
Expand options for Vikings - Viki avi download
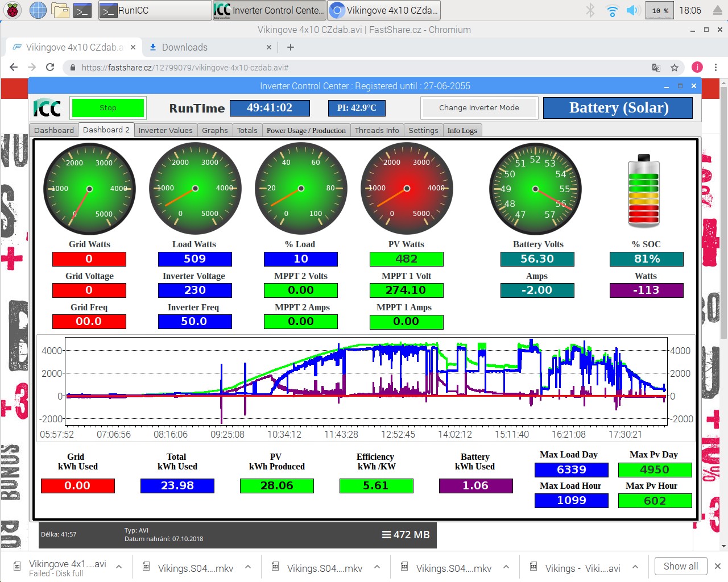(635, 567)
